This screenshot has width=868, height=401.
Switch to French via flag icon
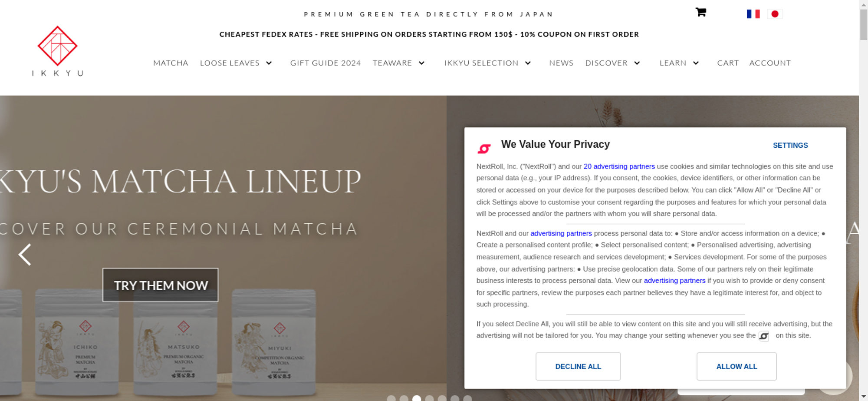(x=753, y=14)
